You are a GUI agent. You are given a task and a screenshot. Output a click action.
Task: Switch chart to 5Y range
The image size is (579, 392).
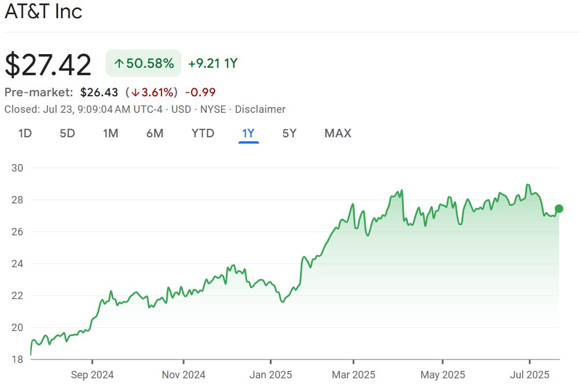[290, 133]
